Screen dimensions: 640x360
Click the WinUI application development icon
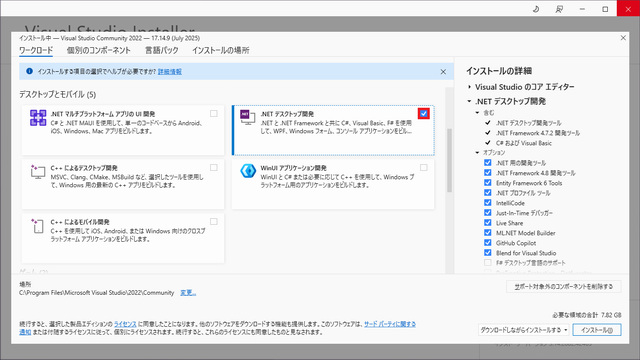(x=248, y=171)
